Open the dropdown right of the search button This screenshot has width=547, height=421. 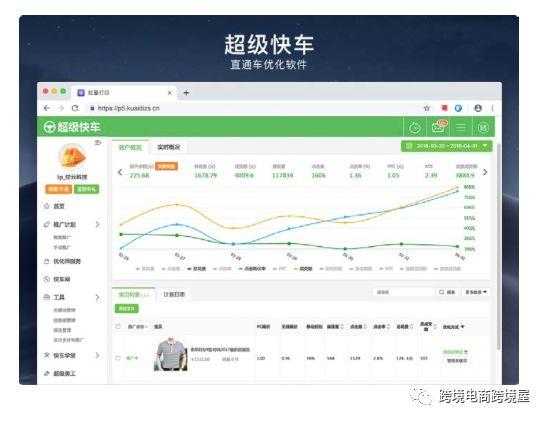tap(476, 292)
